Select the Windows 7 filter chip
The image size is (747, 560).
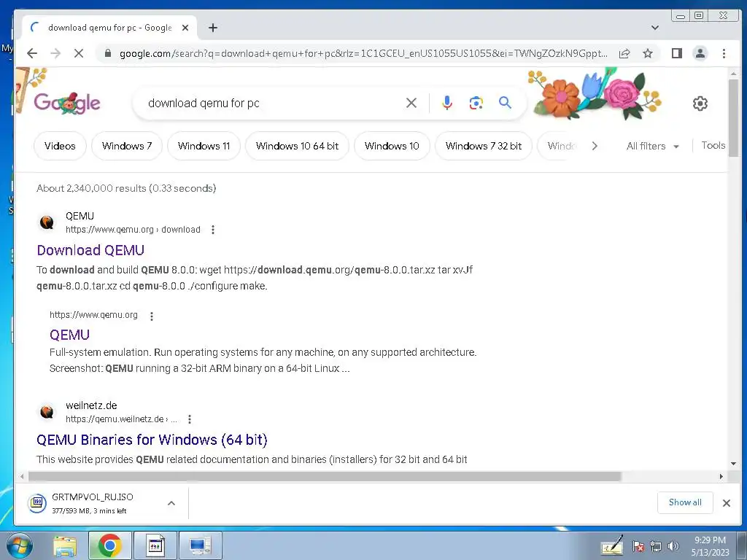(x=127, y=146)
